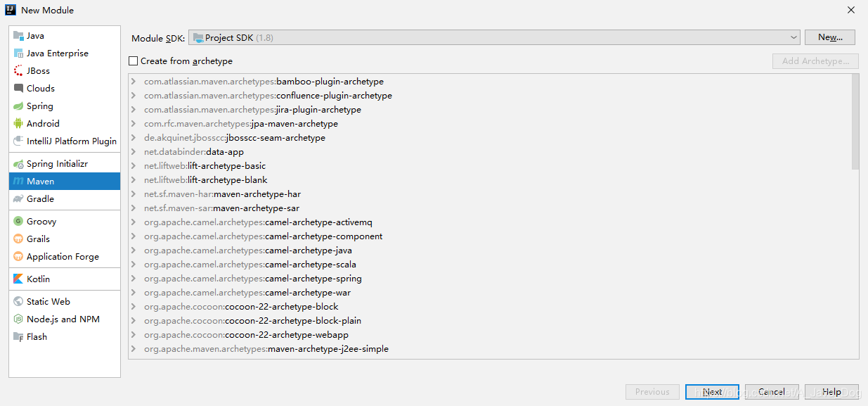Click the JBoss icon

pyautogui.click(x=18, y=71)
